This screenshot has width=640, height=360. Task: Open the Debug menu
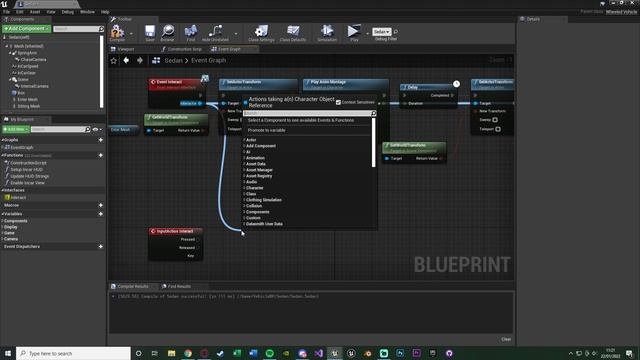click(x=67, y=12)
